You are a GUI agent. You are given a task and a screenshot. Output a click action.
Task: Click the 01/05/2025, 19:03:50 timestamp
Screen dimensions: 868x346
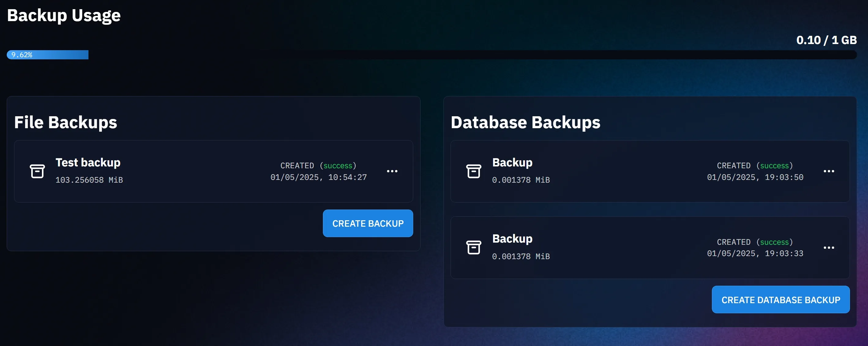pos(755,177)
